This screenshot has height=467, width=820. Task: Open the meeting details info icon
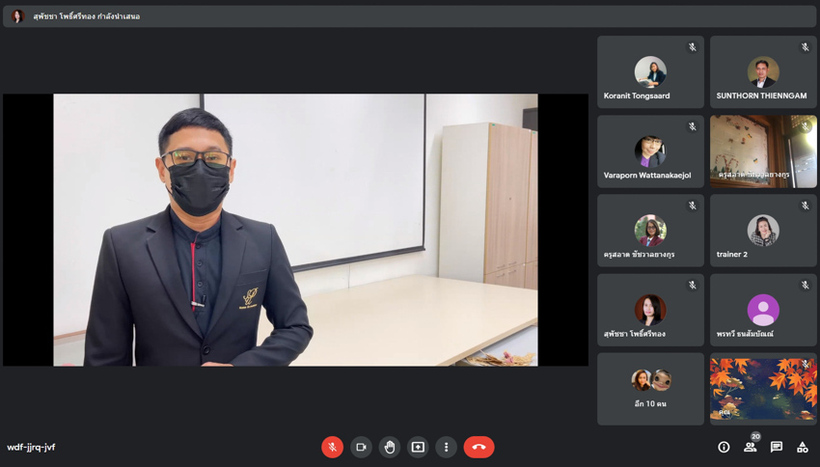point(724,447)
